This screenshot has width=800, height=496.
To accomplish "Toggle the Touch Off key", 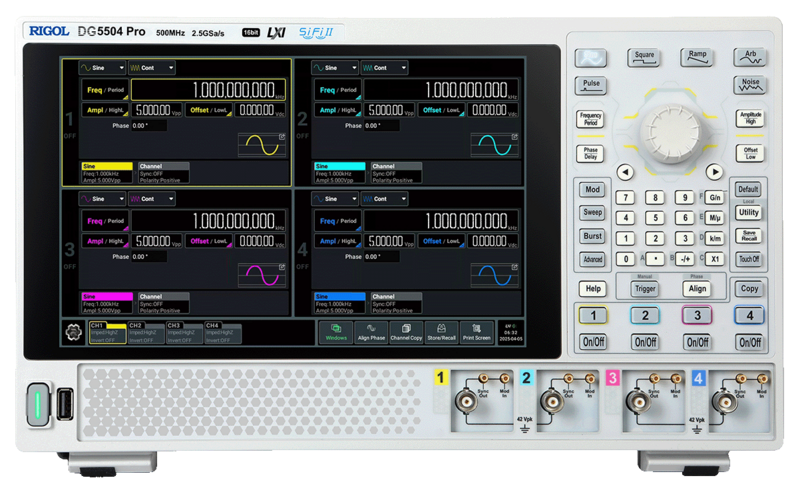I will 749,259.
